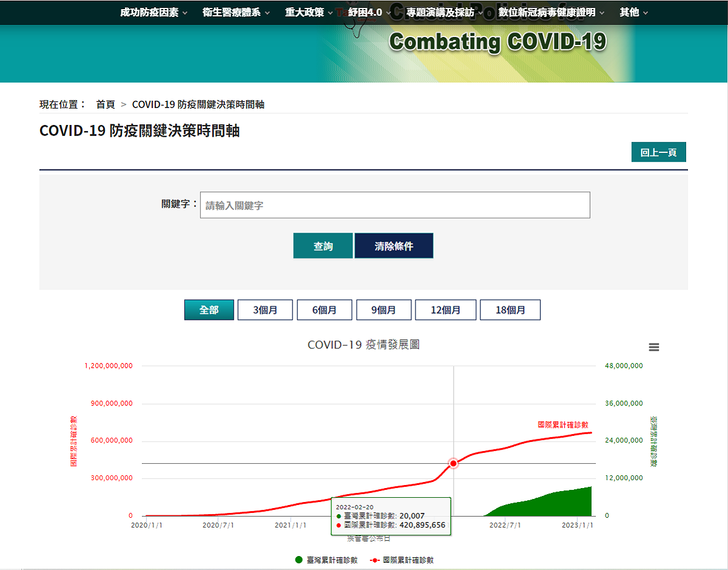Click the COVID-19 疫情發展圖 chart title

point(363,345)
